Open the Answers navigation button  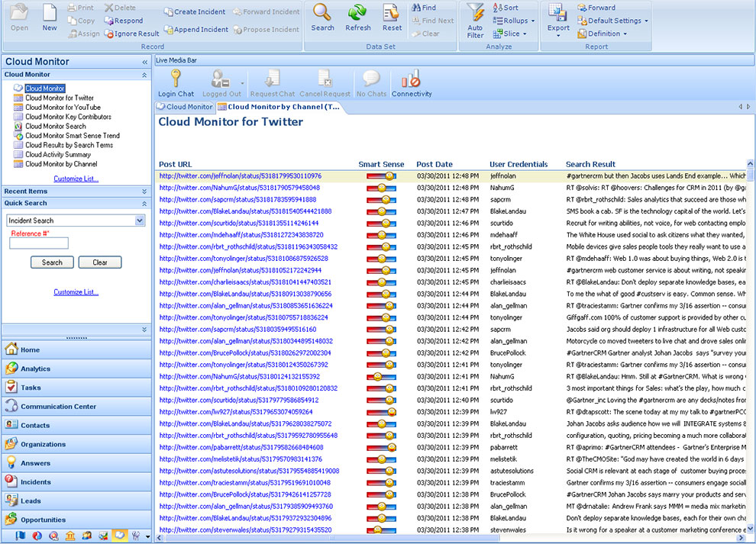(x=76, y=463)
